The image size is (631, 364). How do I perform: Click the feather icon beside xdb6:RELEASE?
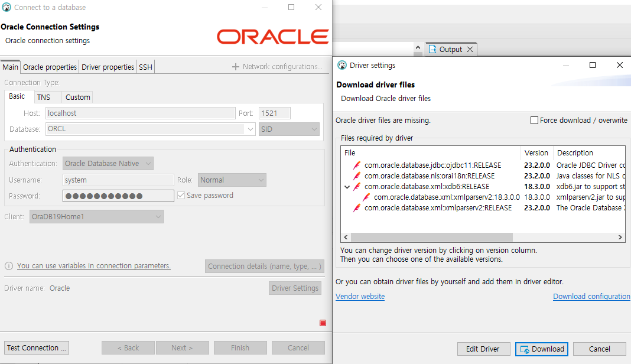[356, 187]
